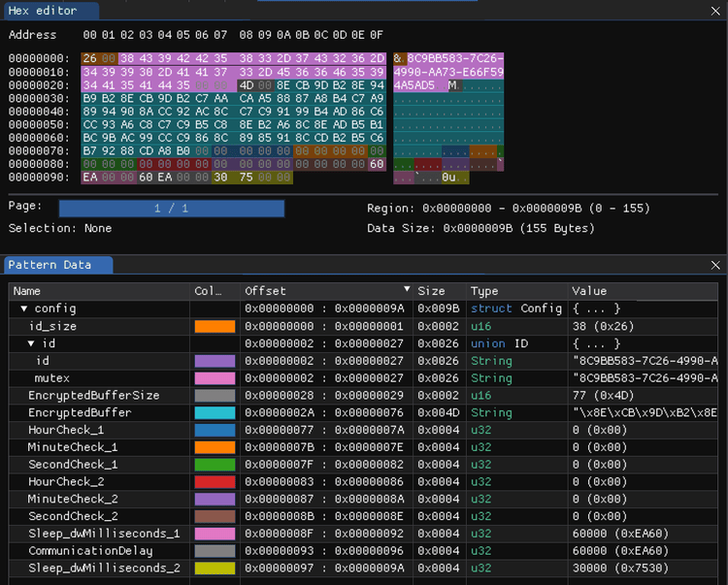Collapse the config struct tree node

pos(24,309)
